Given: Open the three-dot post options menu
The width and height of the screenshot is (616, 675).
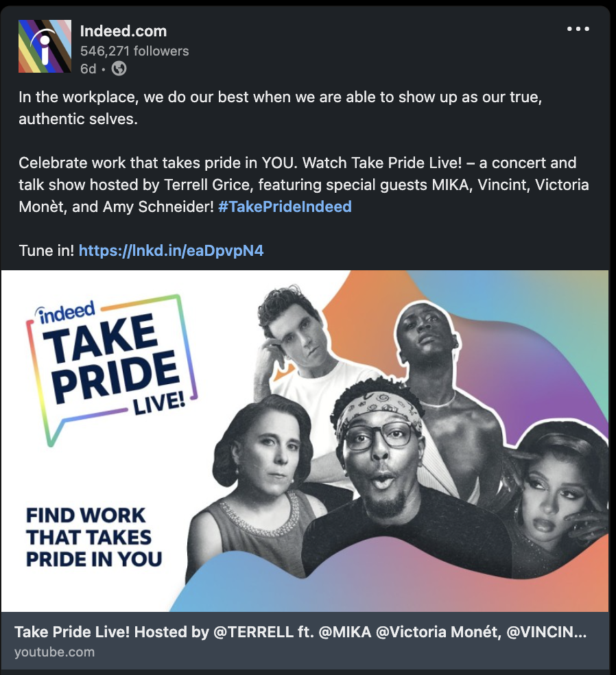Looking at the screenshot, I should [x=578, y=29].
